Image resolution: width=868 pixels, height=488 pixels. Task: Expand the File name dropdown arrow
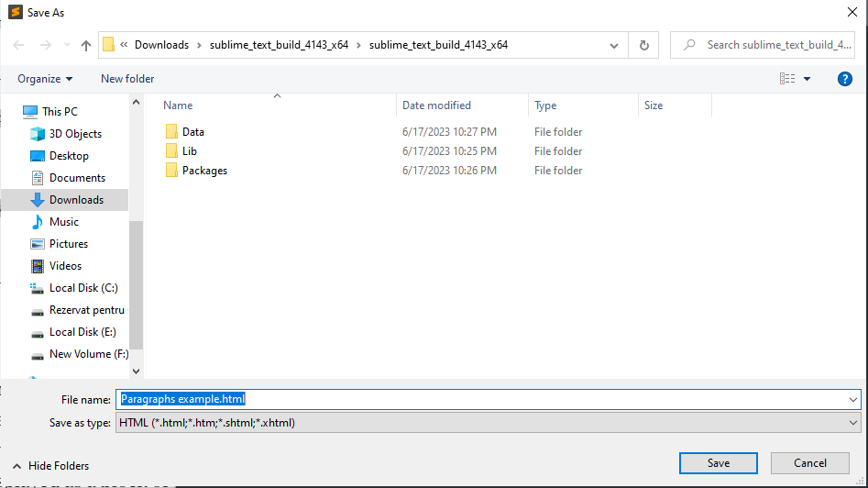pyautogui.click(x=852, y=399)
